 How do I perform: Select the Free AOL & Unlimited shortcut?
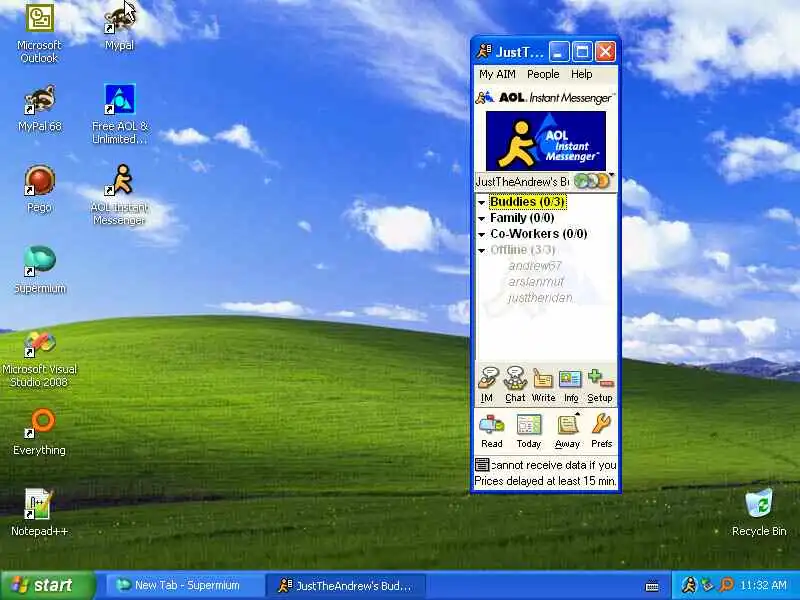tap(120, 115)
